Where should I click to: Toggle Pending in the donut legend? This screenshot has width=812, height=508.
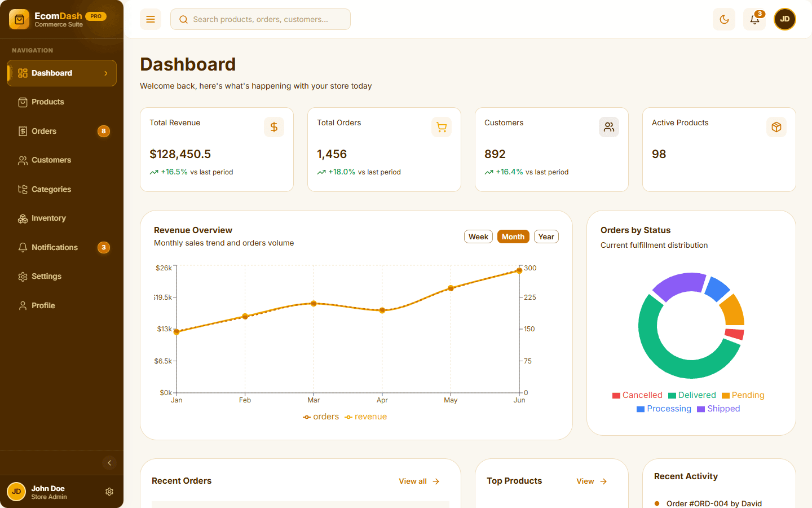pos(743,395)
